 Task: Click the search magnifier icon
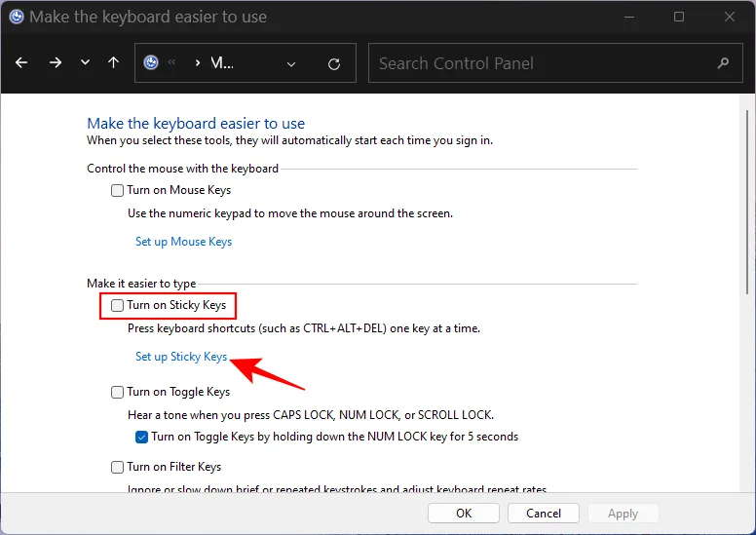point(723,63)
